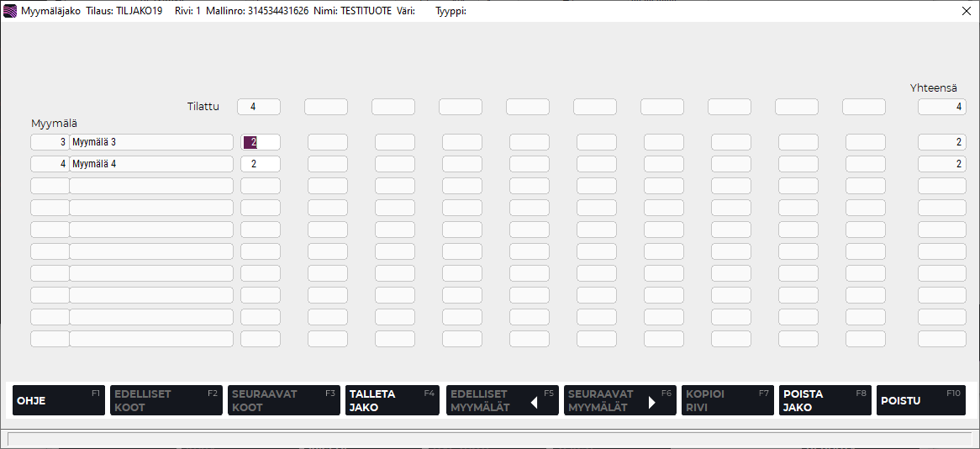Select the Myymälä 4 name field

[151, 164]
